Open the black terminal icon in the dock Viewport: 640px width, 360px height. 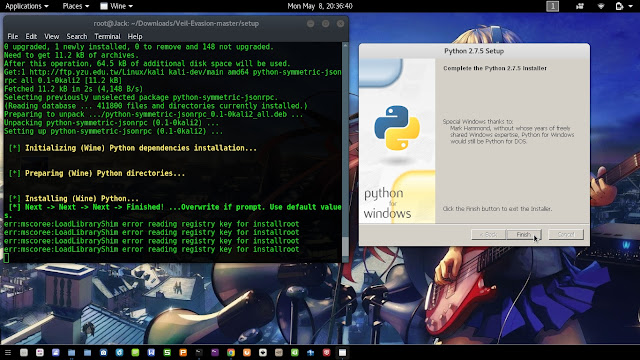199,352
